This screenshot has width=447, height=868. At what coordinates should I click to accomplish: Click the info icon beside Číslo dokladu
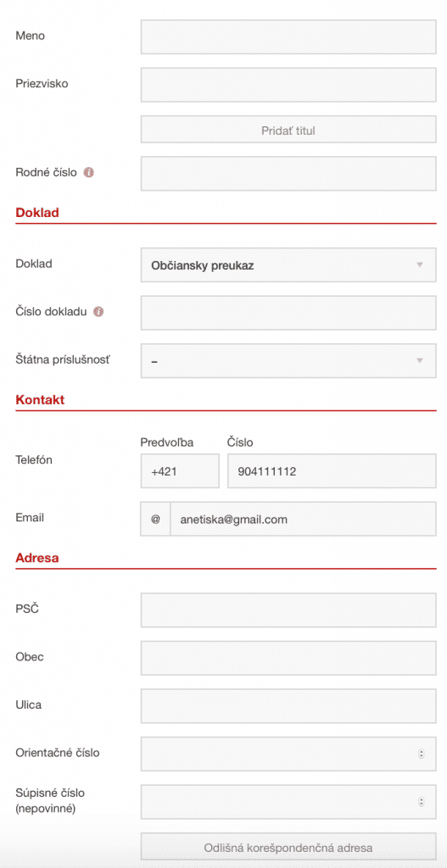pyautogui.click(x=98, y=312)
